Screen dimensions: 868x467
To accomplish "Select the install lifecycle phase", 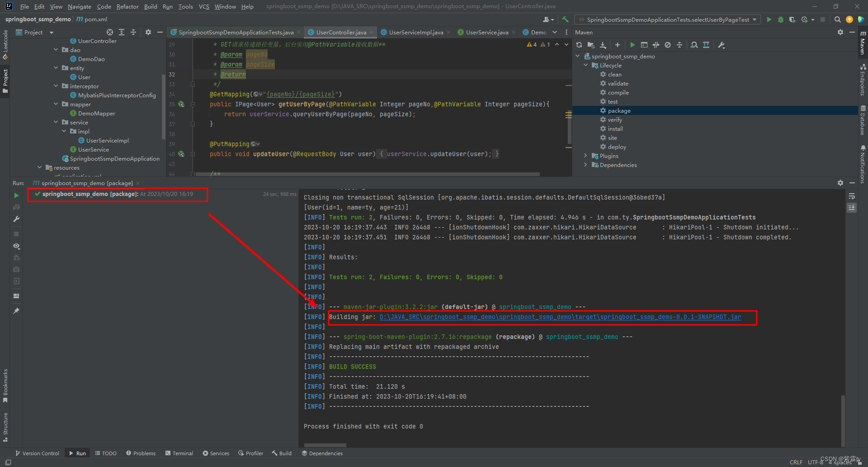I will click(x=615, y=129).
